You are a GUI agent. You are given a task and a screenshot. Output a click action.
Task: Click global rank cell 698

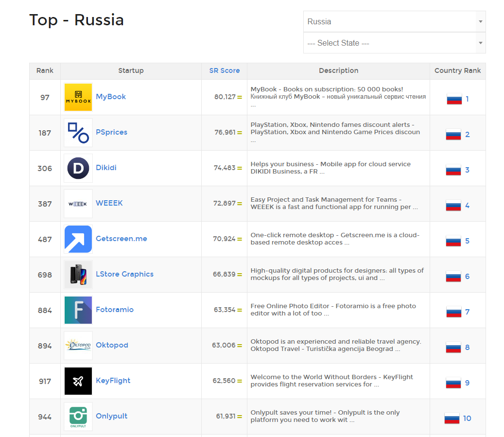point(45,275)
